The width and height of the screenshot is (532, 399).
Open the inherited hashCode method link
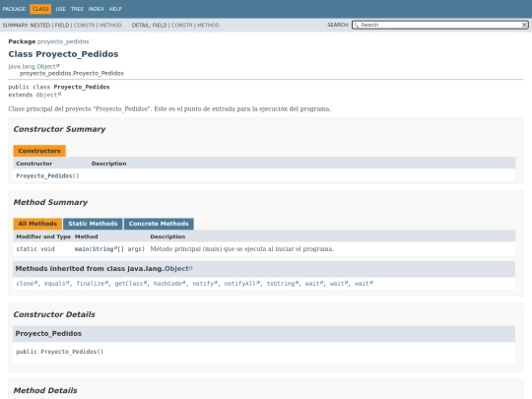[x=169, y=284]
